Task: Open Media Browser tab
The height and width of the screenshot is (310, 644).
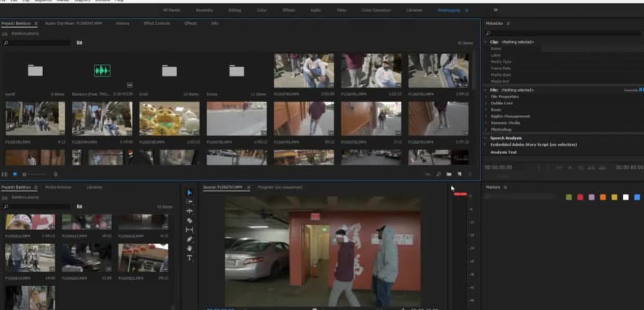Action: [59, 187]
